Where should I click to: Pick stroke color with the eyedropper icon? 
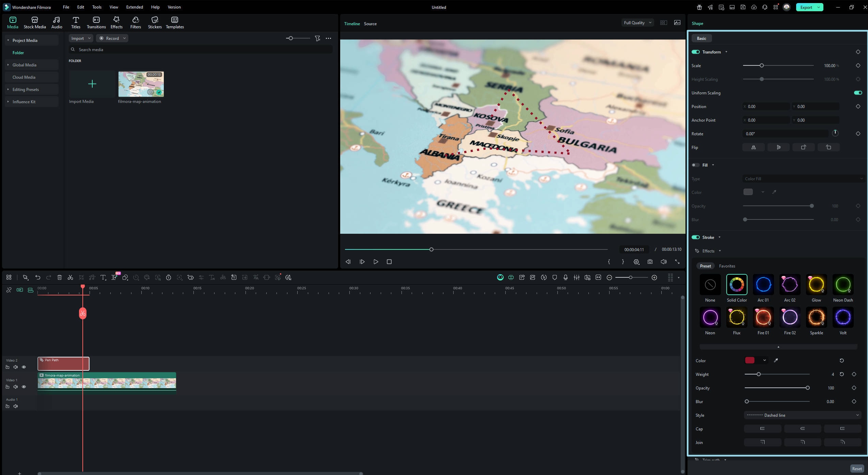click(776, 360)
